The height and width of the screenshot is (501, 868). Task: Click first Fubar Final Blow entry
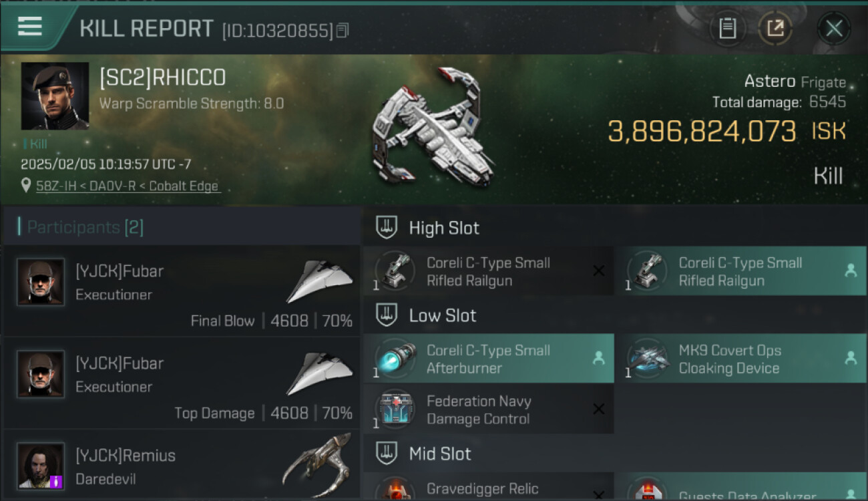(x=181, y=291)
